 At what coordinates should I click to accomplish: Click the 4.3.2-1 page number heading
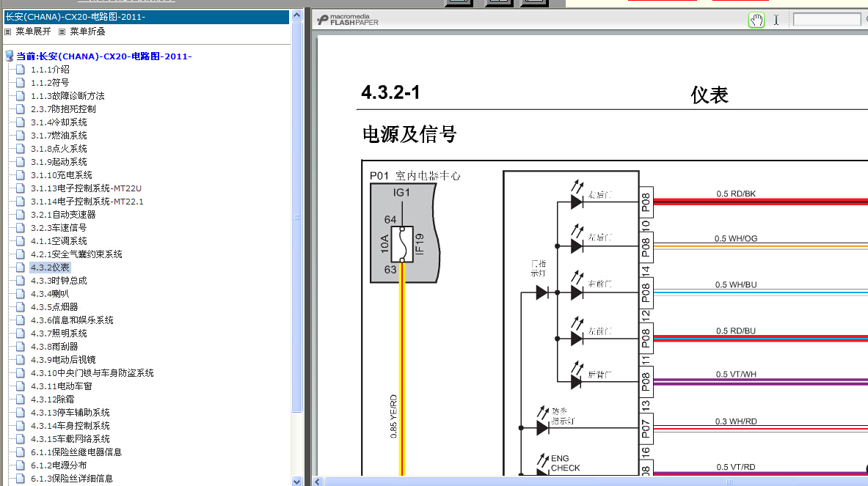pyautogui.click(x=390, y=92)
